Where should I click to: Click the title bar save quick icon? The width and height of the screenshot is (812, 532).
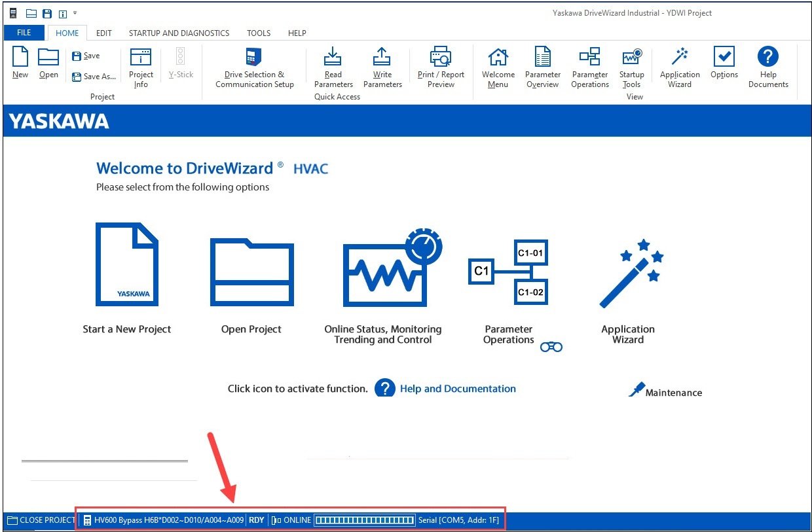click(x=47, y=13)
